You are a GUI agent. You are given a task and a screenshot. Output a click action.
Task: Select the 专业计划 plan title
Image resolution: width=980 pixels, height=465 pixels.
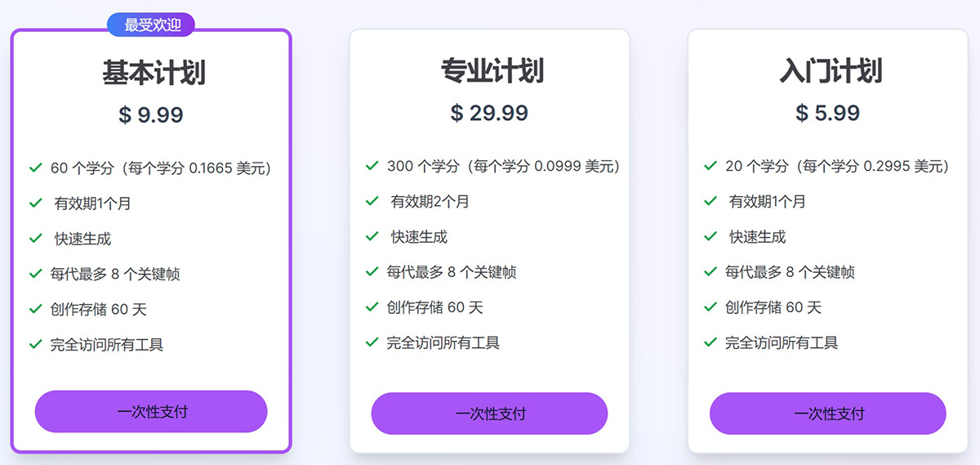click(x=491, y=71)
